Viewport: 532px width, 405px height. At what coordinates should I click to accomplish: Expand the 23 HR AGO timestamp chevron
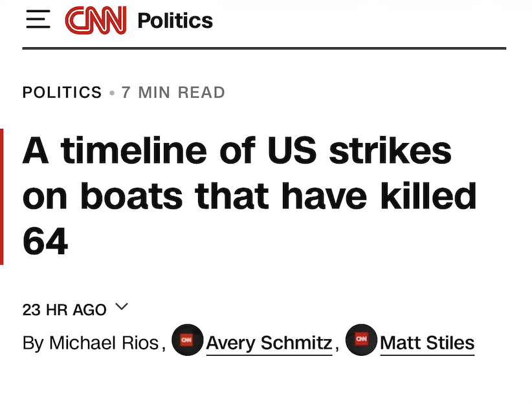121,307
